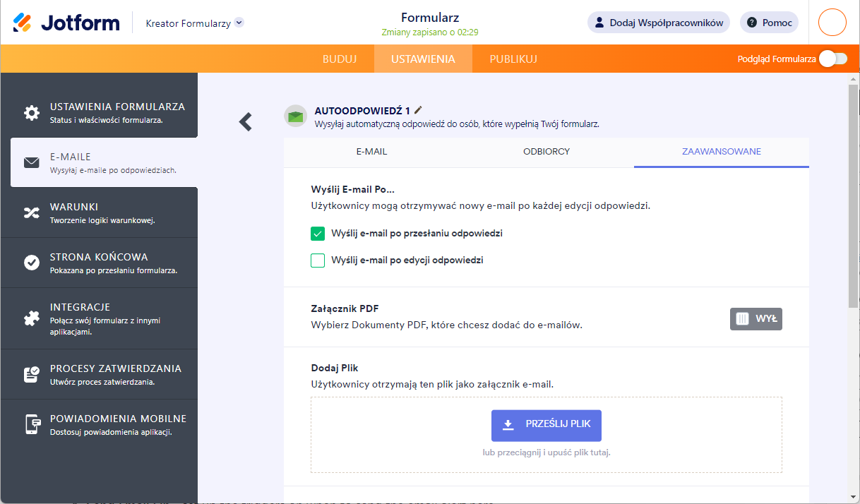
Task: Enable Wyślij e-mail po edycji odpowiedzi checkbox
Action: (318, 260)
